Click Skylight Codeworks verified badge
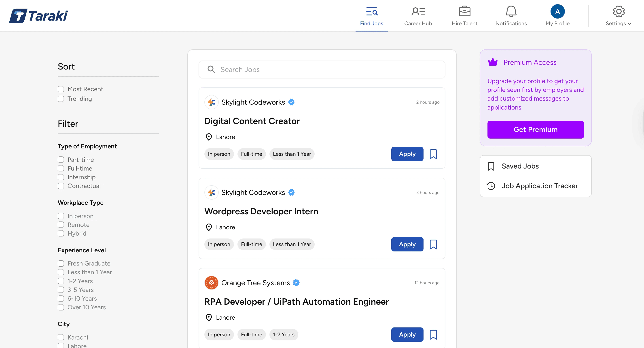This screenshot has width=644, height=348. (x=291, y=102)
